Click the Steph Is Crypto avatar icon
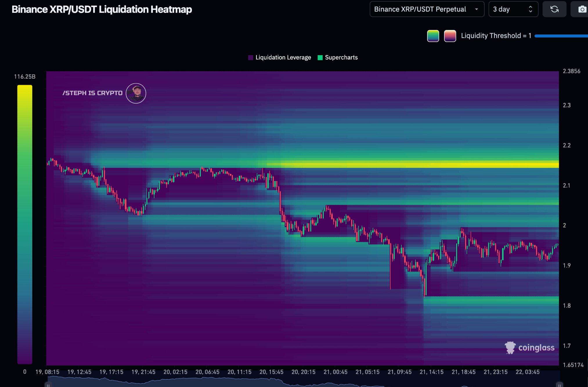 136,93
